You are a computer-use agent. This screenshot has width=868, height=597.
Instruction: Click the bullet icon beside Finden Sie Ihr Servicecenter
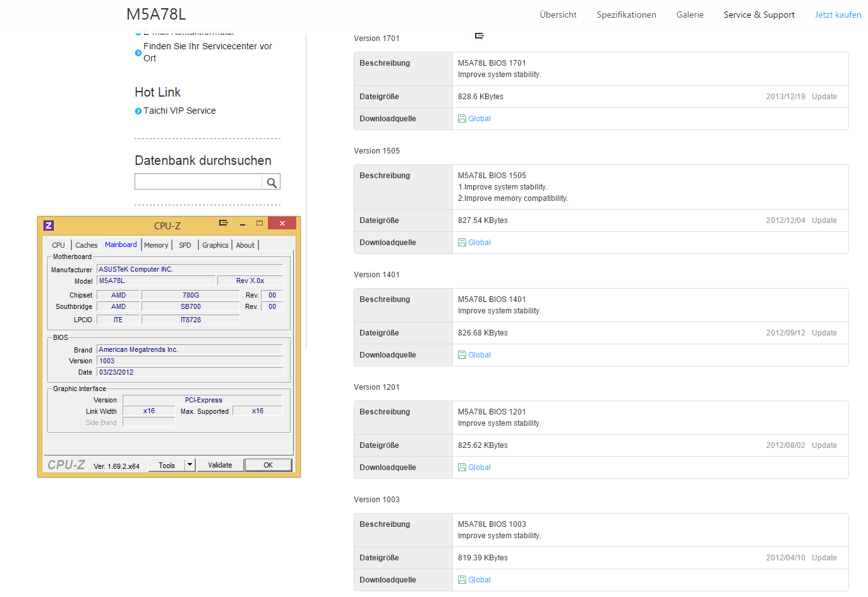pos(138,53)
